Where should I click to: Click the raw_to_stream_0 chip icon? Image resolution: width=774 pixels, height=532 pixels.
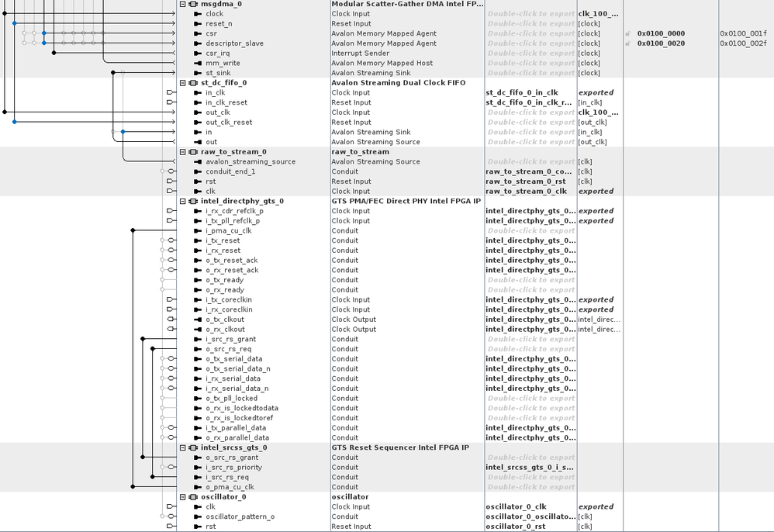[x=193, y=152]
